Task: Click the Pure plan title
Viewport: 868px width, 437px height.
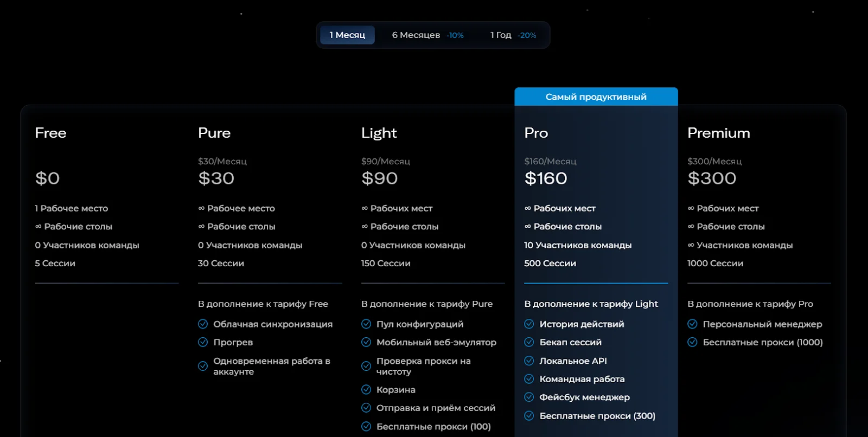Action: (214, 133)
